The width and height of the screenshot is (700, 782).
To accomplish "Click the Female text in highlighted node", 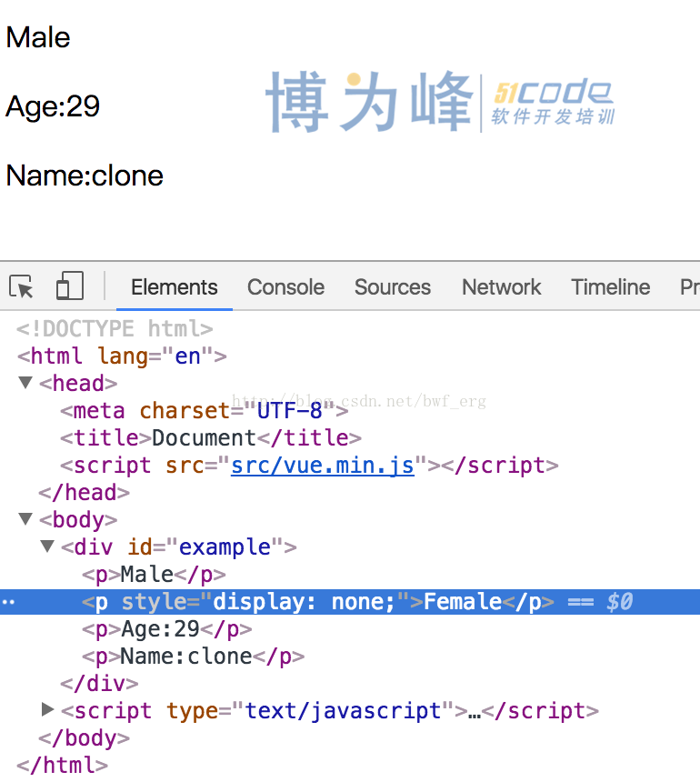I will (x=463, y=602).
